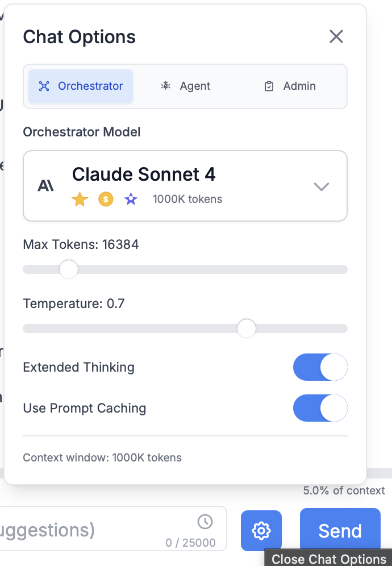Click the clock history icon in input

point(205,522)
